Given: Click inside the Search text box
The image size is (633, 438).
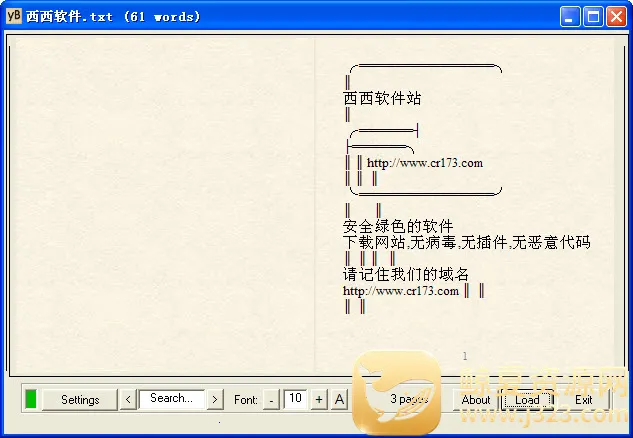Looking at the screenshot, I should (x=171, y=398).
